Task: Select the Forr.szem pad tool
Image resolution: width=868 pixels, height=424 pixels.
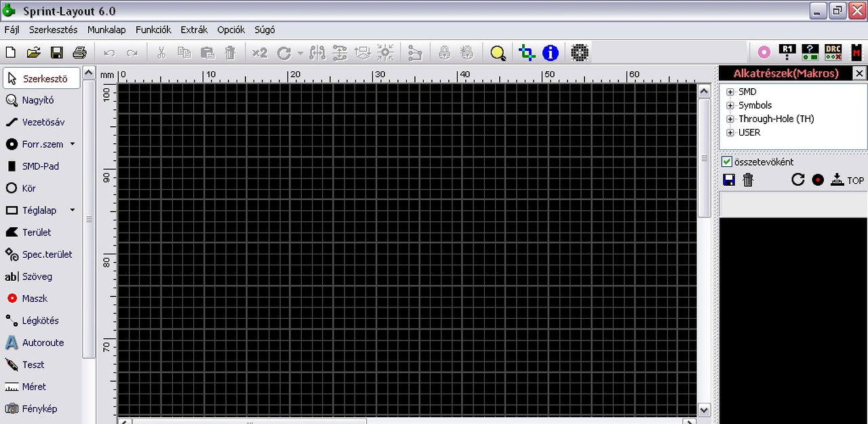Action: tap(34, 144)
